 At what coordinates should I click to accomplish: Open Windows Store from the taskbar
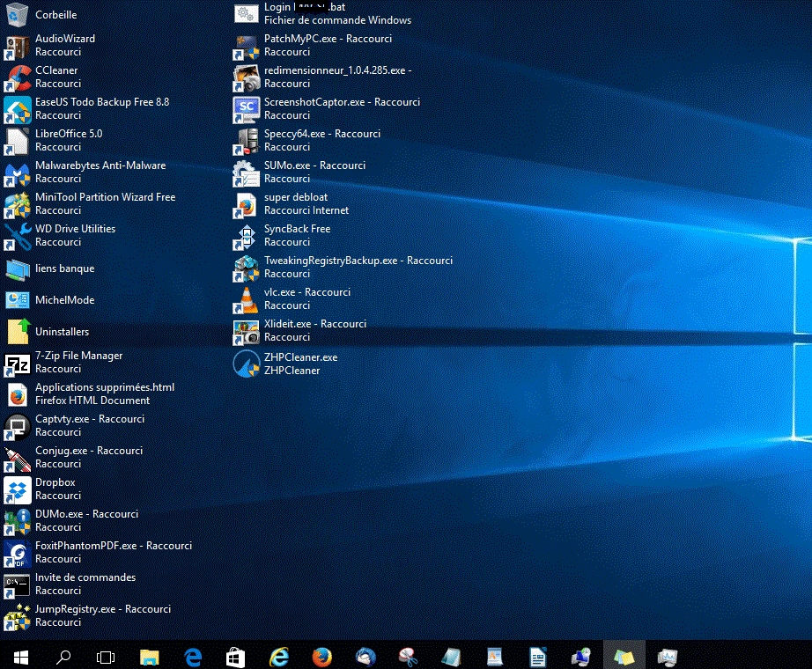236,657
